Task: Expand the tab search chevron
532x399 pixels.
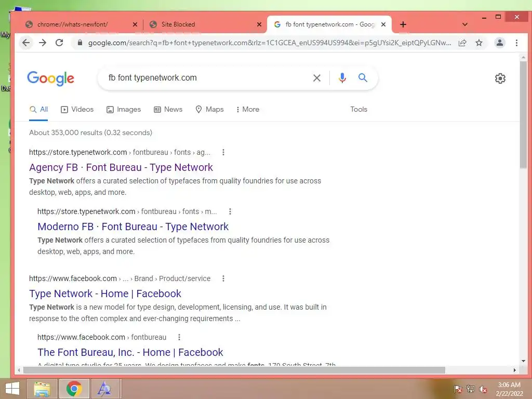Action: (465, 24)
